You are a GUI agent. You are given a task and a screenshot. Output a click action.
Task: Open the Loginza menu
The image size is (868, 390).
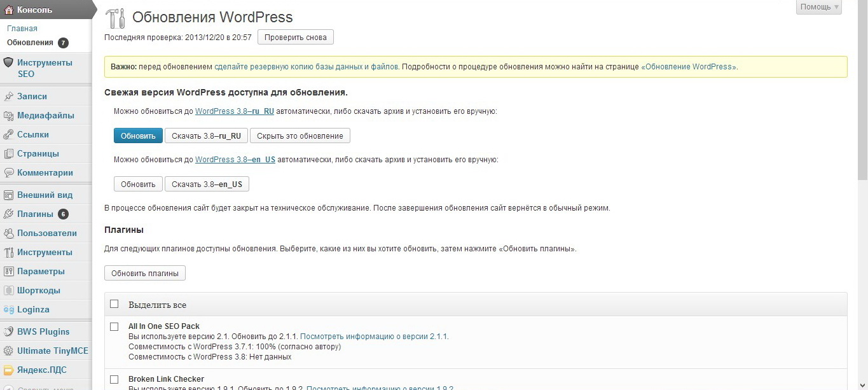click(x=33, y=309)
